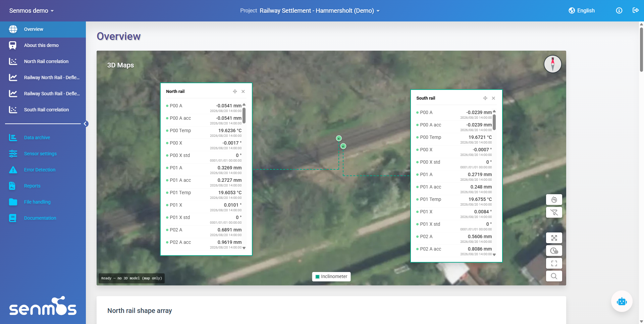The height and width of the screenshot is (324, 644).
Task: Close the South rail panel
Action: [x=493, y=98]
